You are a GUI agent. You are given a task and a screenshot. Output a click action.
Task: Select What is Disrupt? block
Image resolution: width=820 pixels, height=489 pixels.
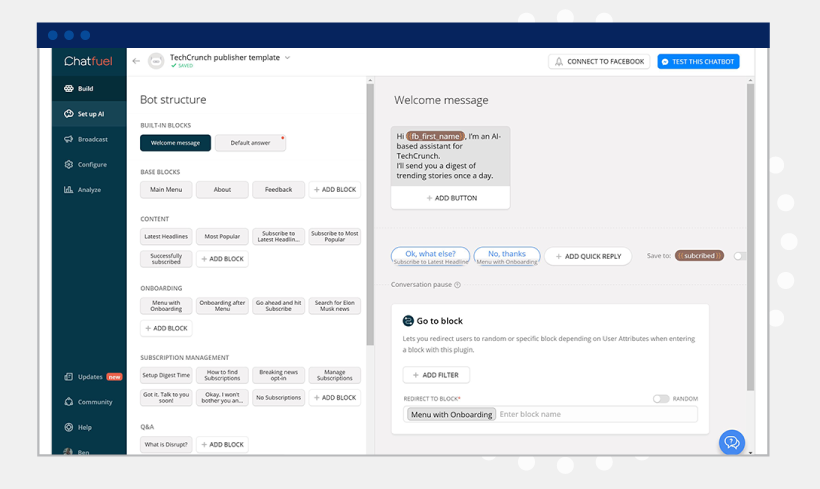(166, 445)
